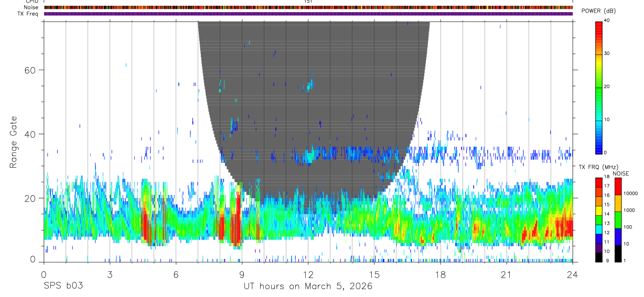Click the Noise strip above the plot

[308, 8]
